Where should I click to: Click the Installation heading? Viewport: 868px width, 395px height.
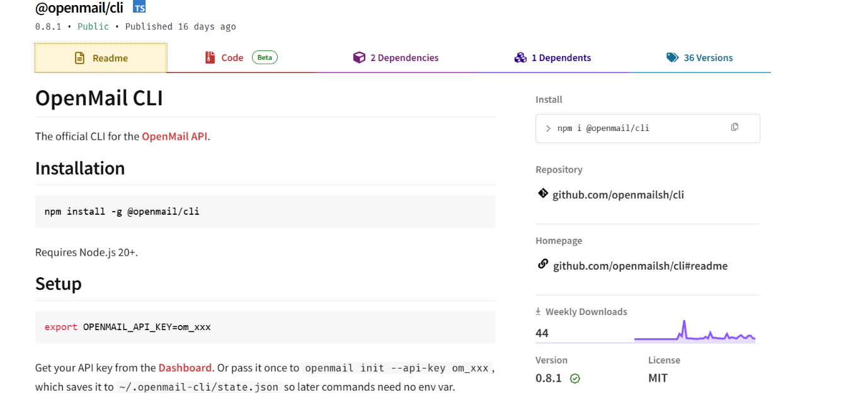(x=80, y=168)
